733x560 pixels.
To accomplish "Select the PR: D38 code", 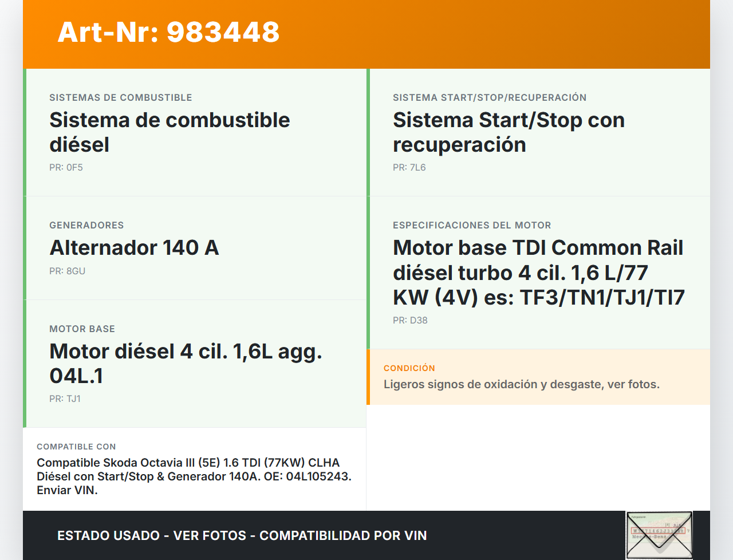I will [x=410, y=320].
